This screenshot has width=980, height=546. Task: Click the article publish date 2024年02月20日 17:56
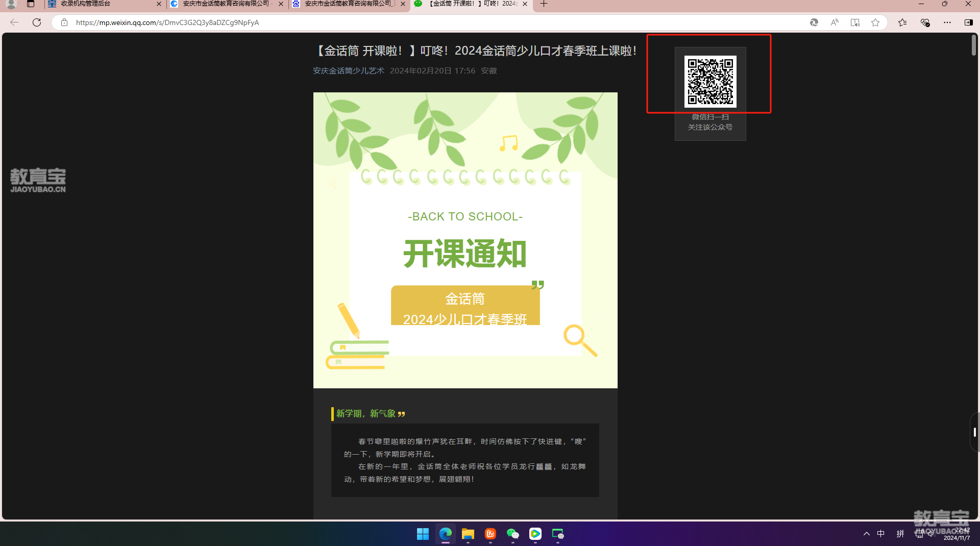[x=432, y=71]
